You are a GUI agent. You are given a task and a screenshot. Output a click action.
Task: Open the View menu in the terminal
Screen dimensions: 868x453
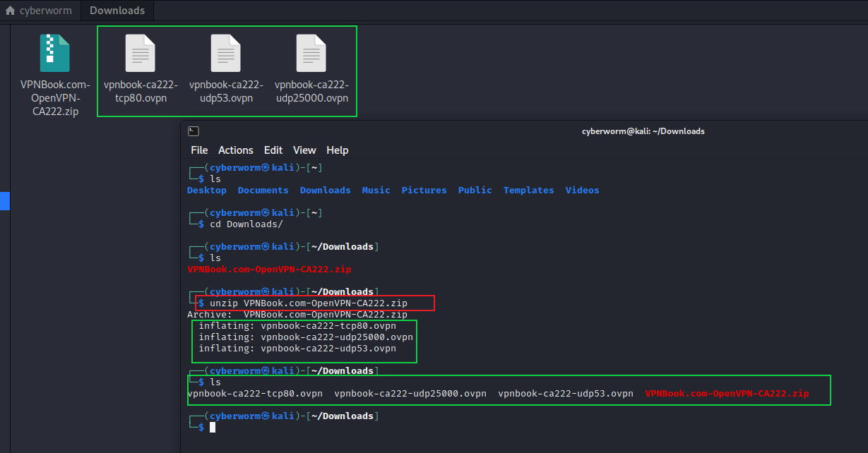click(x=304, y=150)
